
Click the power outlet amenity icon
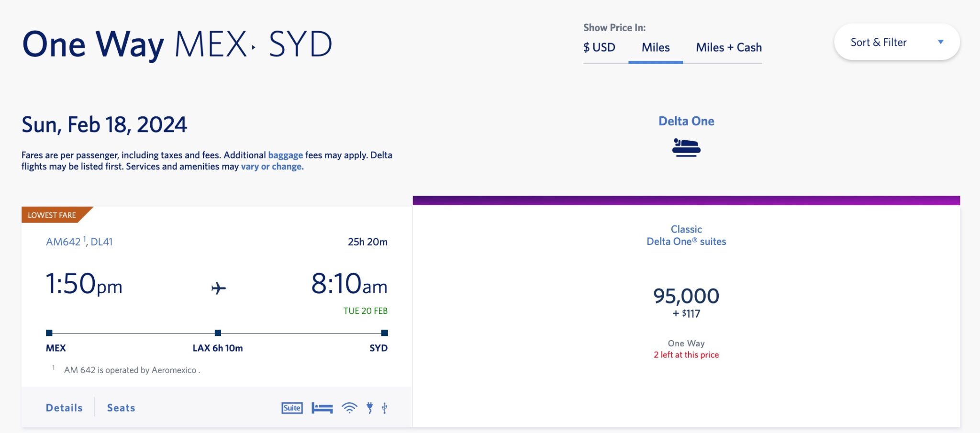(x=369, y=408)
